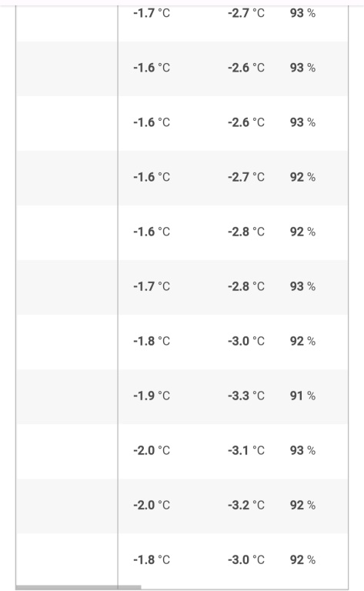The image size is (364, 591).
Task: Click the -1.6 °C cell beside -2.7 °C
Action: coord(152,177)
